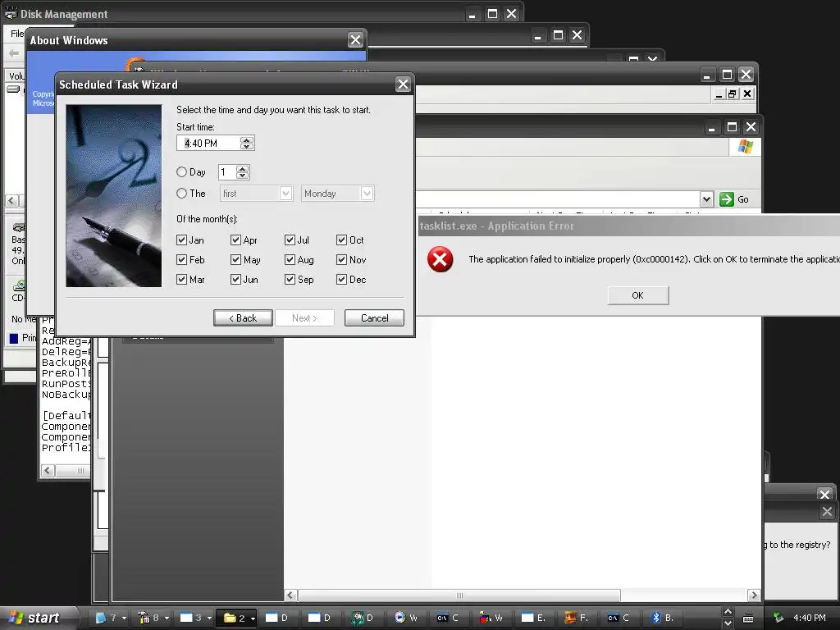
Task: Click the Day number field
Action: (226, 172)
